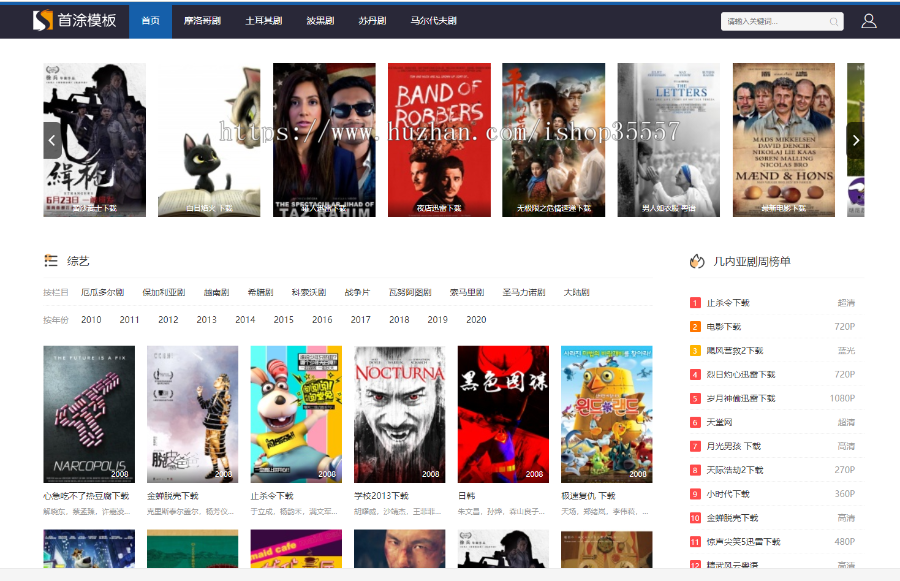Open the Nocturna movie poster

pyautogui.click(x=399, y=414)
